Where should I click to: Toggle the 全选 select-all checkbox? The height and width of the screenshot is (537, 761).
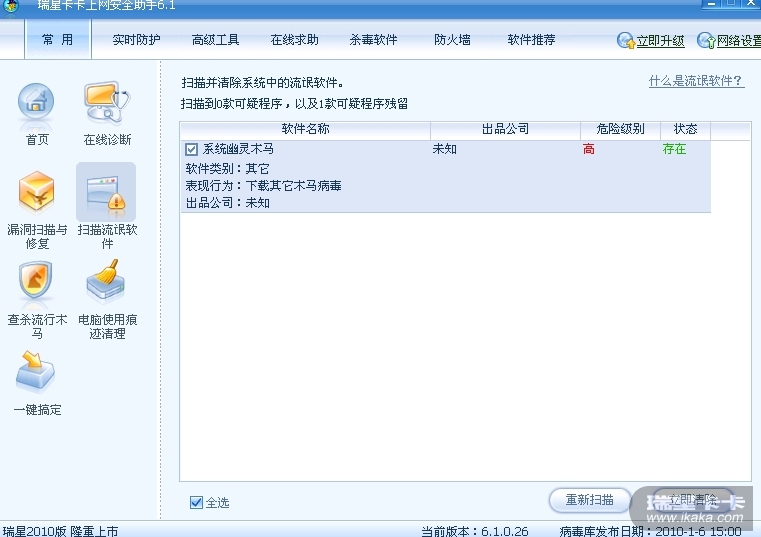[x=196, y=502]
